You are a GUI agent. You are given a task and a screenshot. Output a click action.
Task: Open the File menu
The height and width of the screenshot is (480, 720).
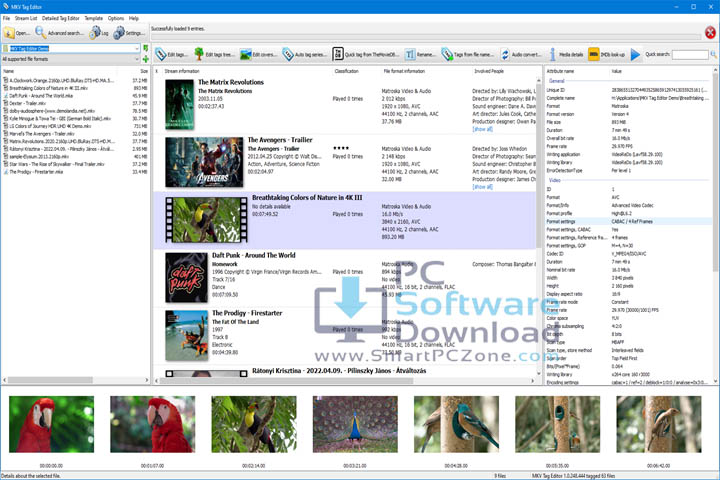click(x=6, y=18)
